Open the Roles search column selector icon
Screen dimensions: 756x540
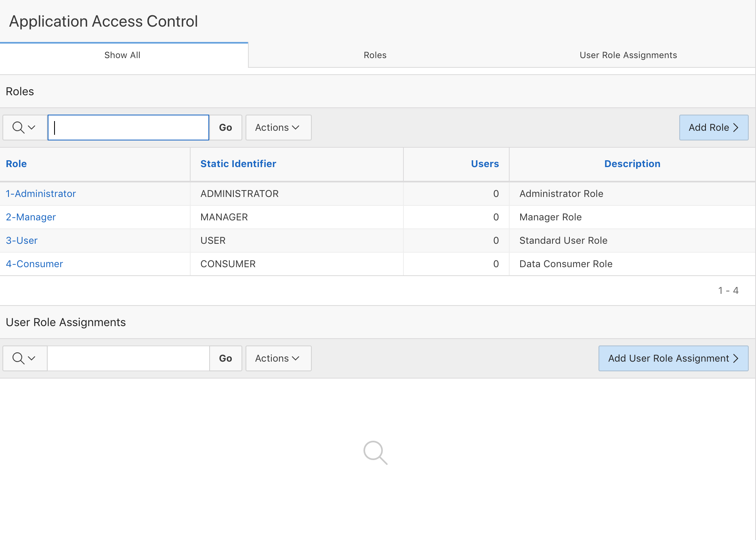click(x=24, y=128)
